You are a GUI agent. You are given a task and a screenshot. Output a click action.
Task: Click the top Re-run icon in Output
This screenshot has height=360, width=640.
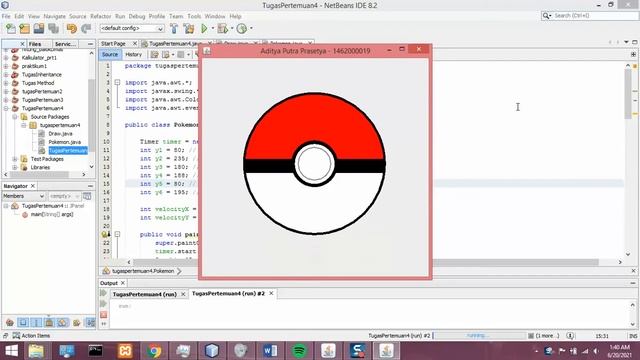click(103, 293)
